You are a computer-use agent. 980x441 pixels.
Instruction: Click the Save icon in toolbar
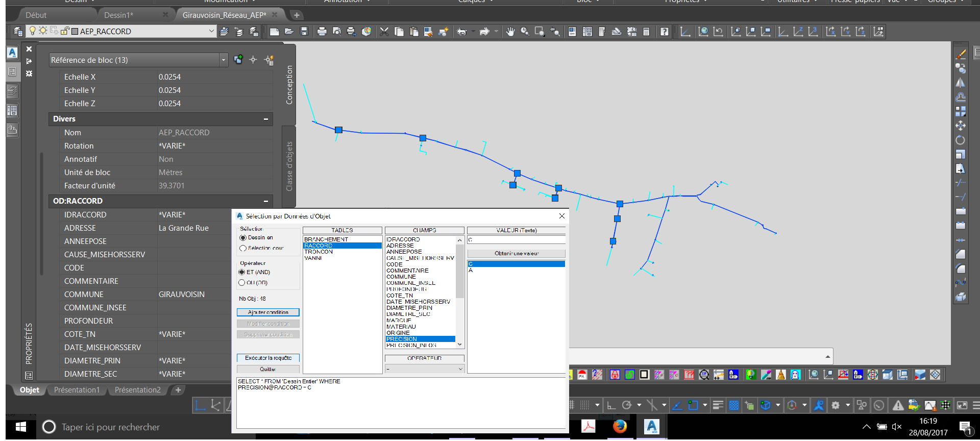pos(304,32)
